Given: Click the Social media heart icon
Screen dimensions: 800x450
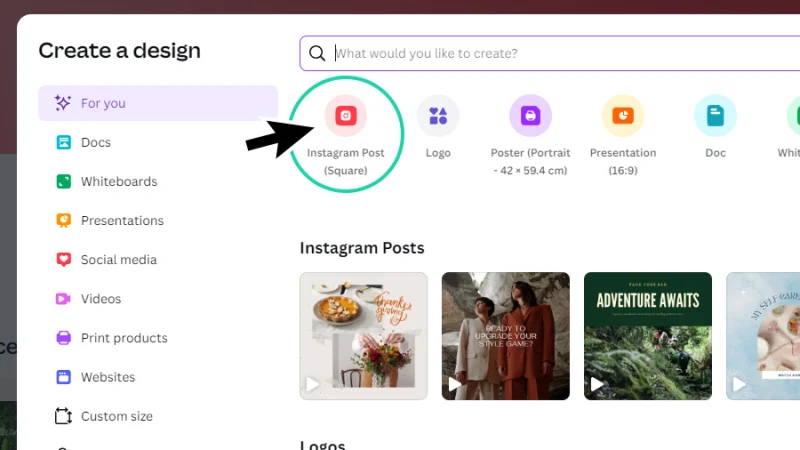Looking at the screenshot, I should click(x=63, y=260).
